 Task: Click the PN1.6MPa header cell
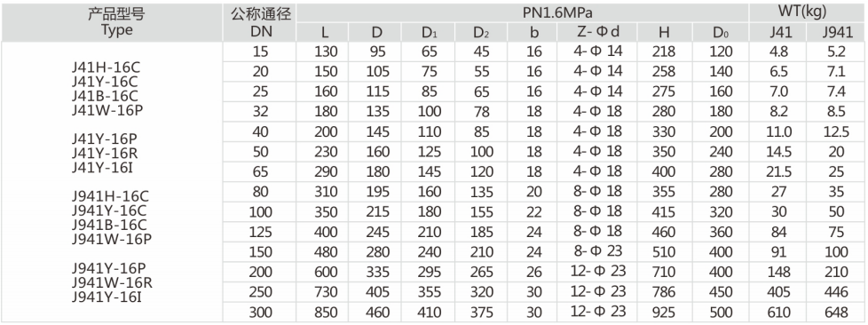click(x=522, y=12)
